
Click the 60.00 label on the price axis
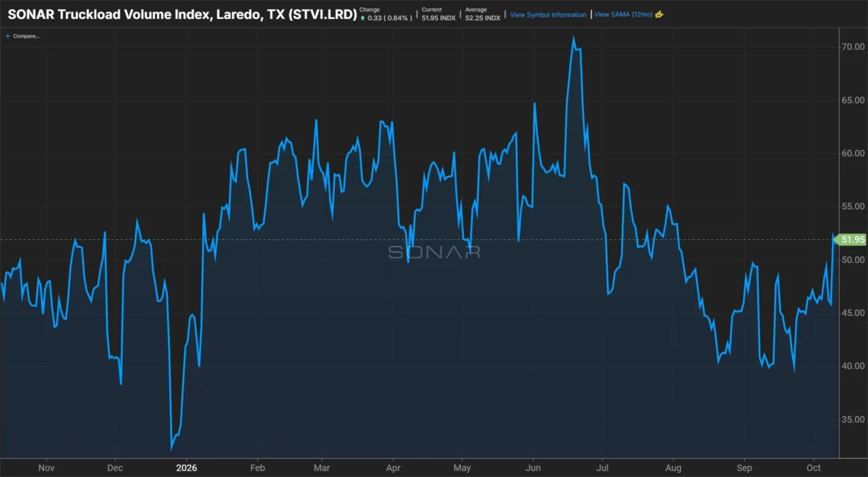pyautogui.click(x=852, y=153)
